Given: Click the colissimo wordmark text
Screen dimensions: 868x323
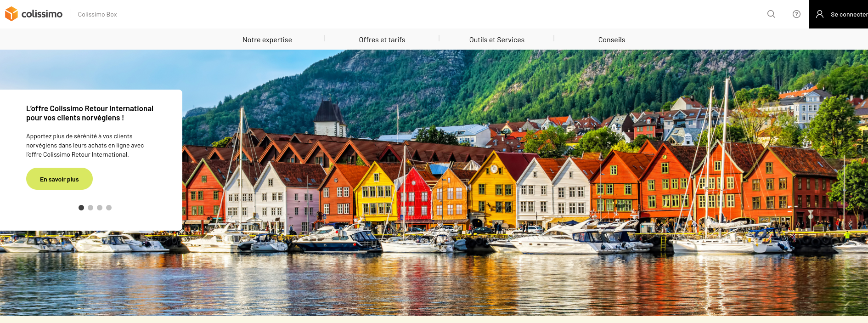Looking at the screenshot, I should 42,14.
